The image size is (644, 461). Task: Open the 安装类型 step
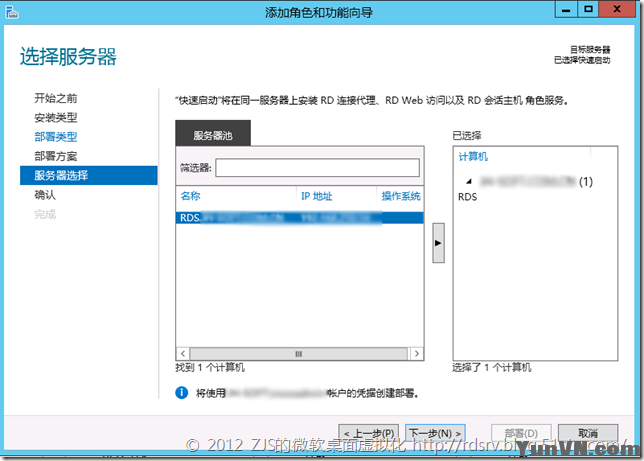[56, 118]
